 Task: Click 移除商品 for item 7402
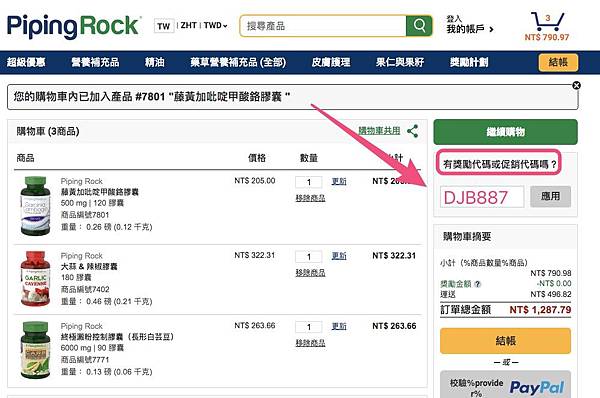310,272
